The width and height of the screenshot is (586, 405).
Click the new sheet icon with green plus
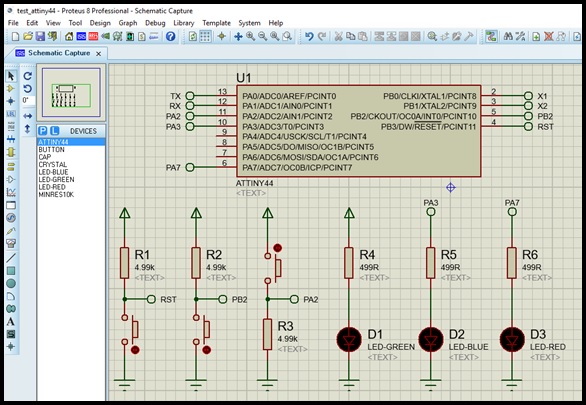pyautogui.click(x=536, y=36)
